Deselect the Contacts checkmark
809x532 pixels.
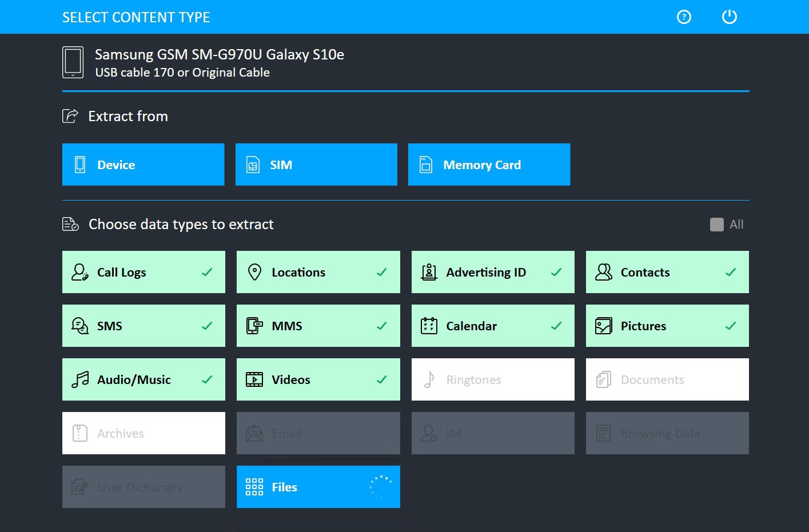coord(730,272)
